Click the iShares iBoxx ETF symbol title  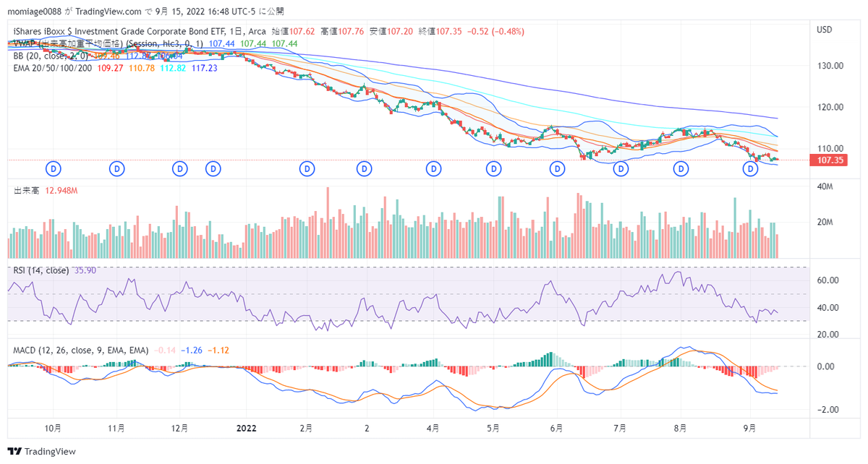140,32
